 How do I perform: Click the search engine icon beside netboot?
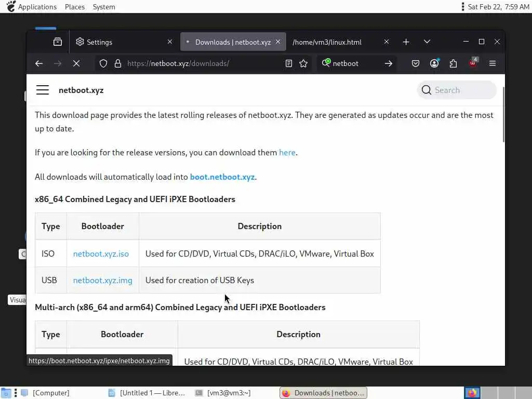click(x=326, y=63)
